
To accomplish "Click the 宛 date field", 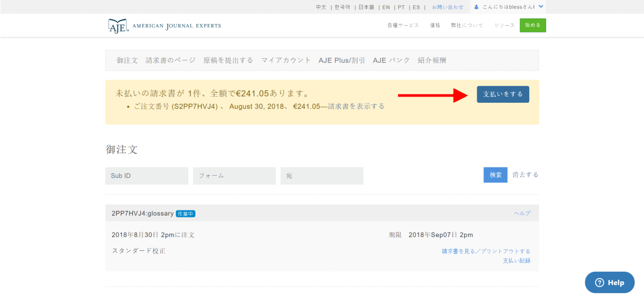I will point(322,176).
